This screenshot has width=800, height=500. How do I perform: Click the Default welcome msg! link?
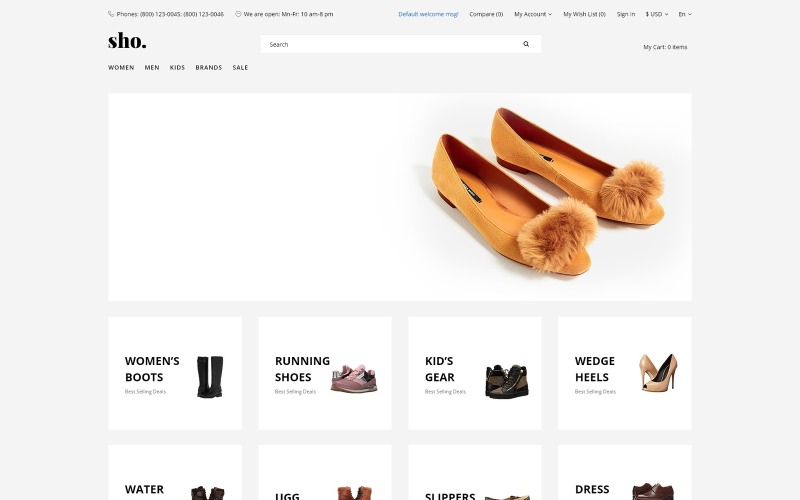(x=428, y=14)
